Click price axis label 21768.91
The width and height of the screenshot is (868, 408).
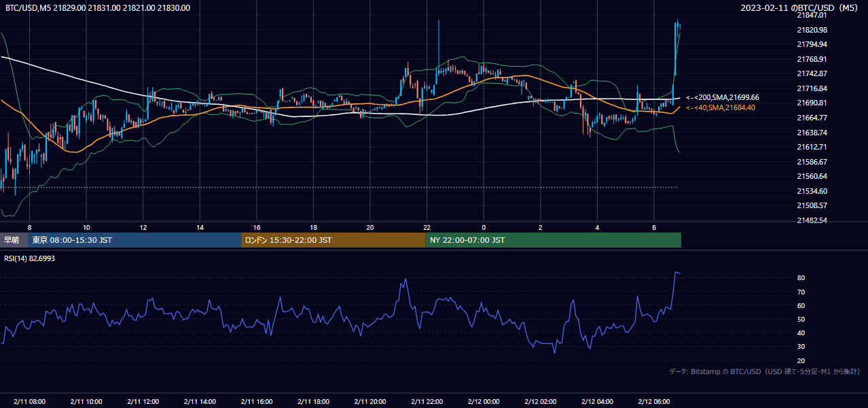click(x=812, y=59)
